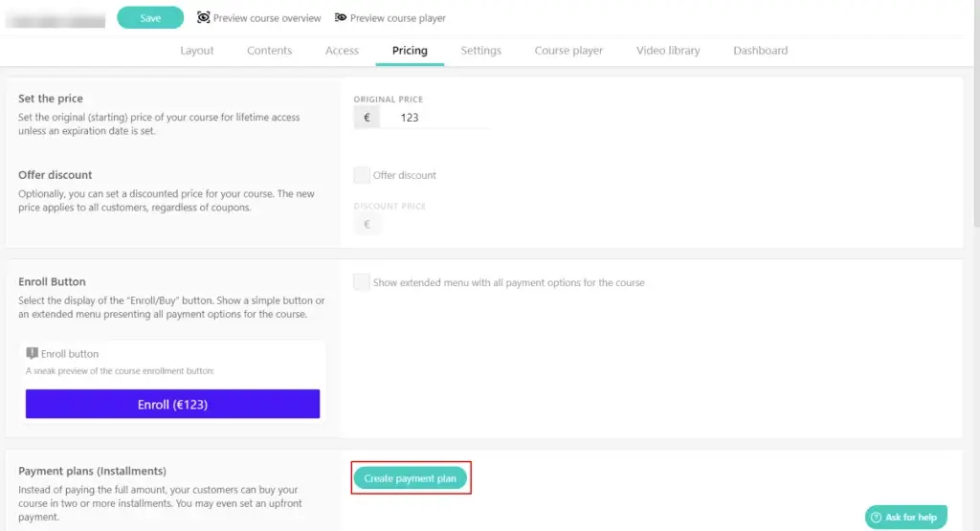Switch to Course player tab
This screenshot has width=980, height=531.
tap(568, 51)
